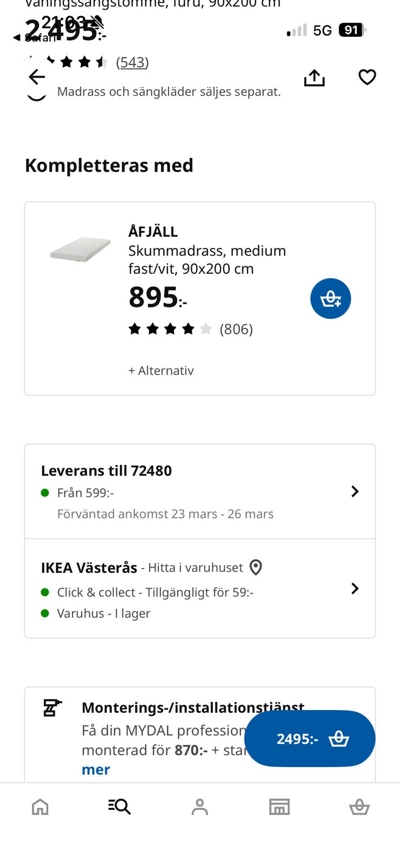Tap the 'mer' link
Image resolution: width=400 pixels, height=868 pixels.
click(95, 770)
